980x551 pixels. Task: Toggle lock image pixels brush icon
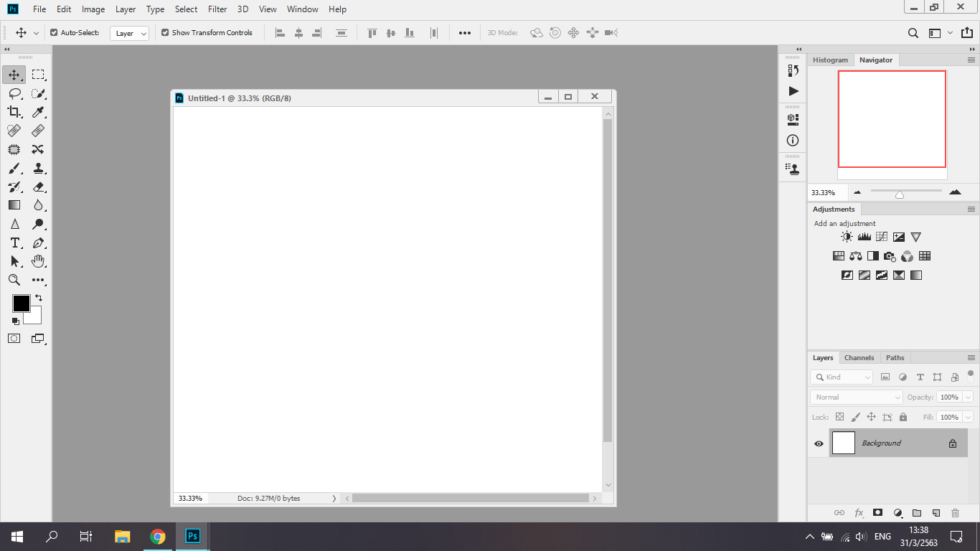pos(855,417)
